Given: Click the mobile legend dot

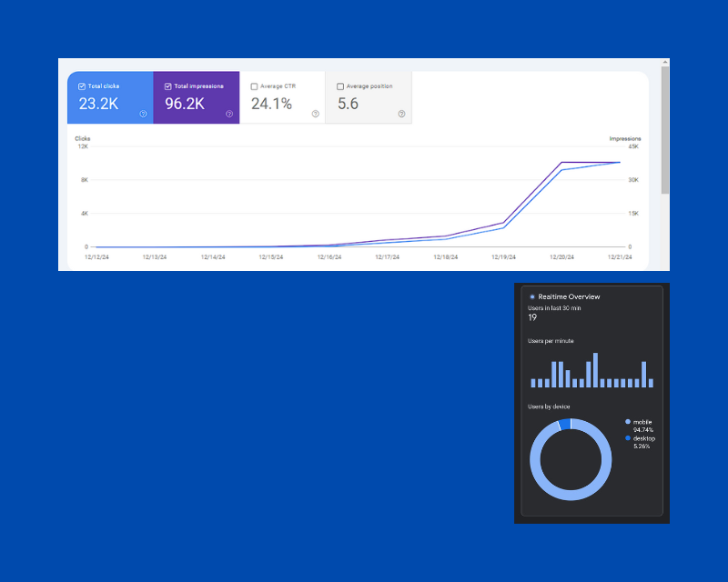Looking at the screenshot, I should point(628,422).
